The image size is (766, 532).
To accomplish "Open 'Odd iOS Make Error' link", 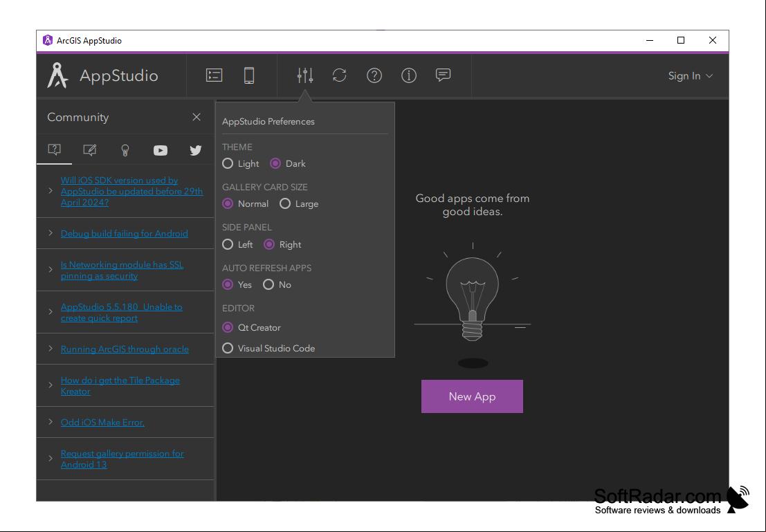I will (102, 422).
